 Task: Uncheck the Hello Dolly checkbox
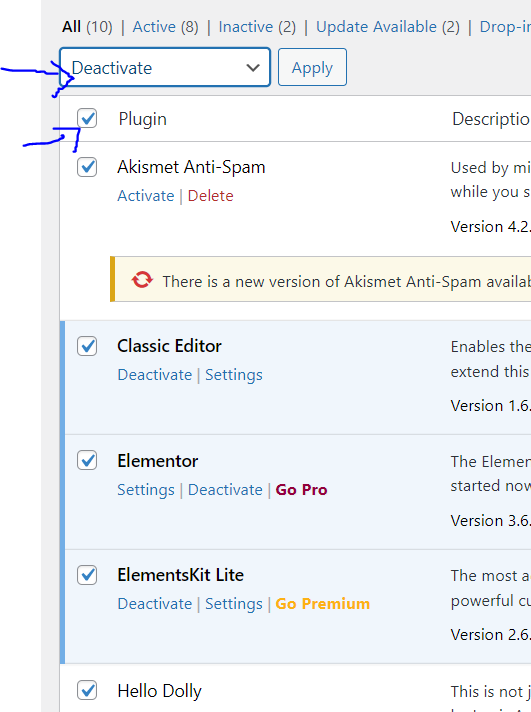pos(87,690)
